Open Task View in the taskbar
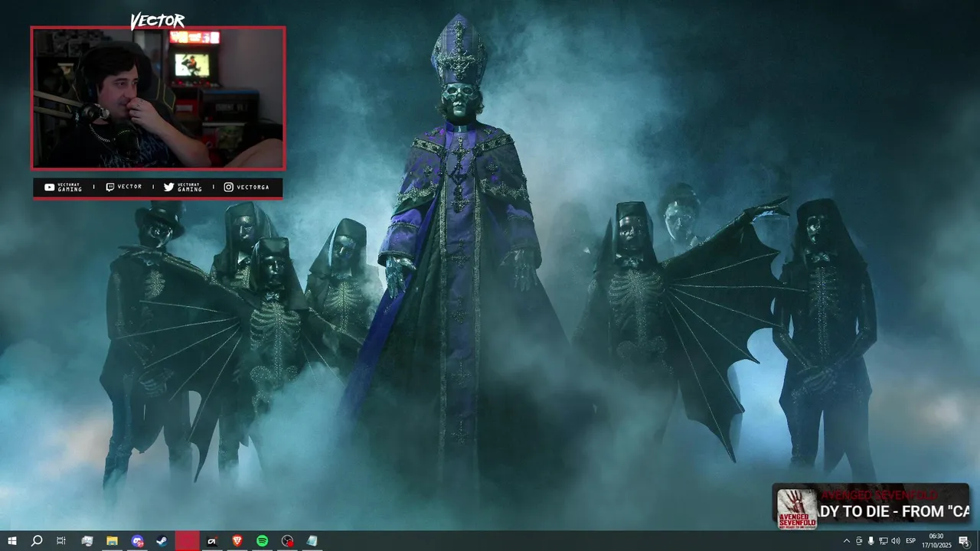This screenshot has width=980, height=551. click(x=61, y=541)
